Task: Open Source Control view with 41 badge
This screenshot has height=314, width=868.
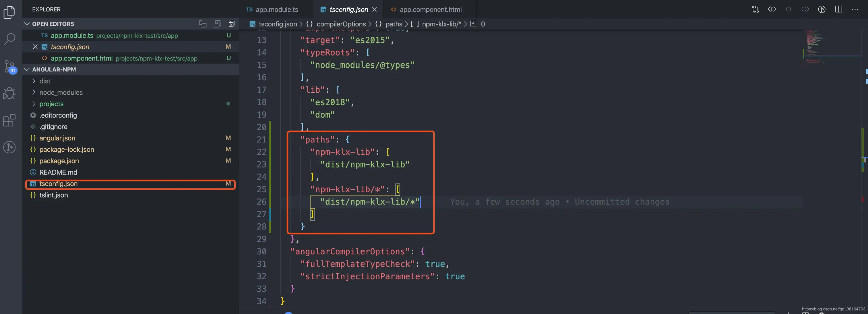Action: coord(9,66)
